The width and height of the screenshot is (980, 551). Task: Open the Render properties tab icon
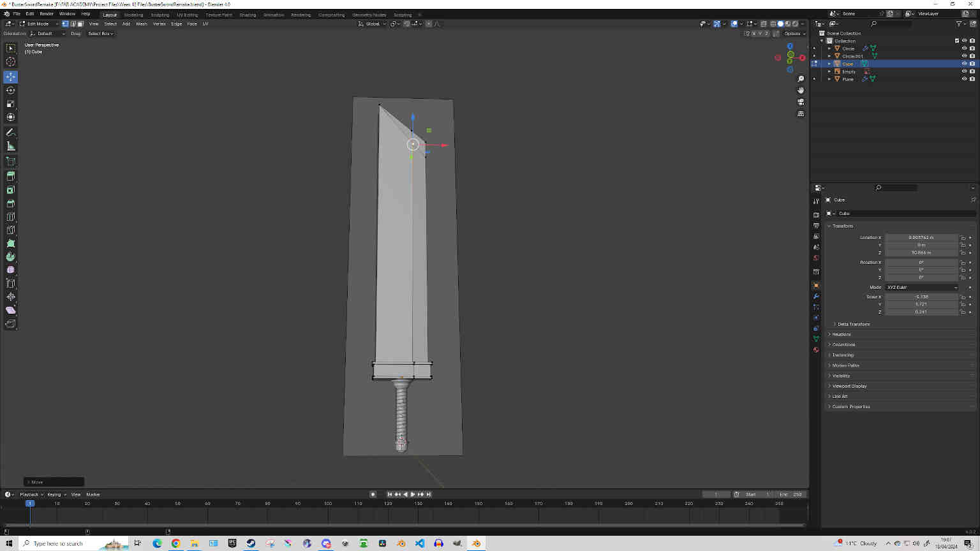(816, 215)
